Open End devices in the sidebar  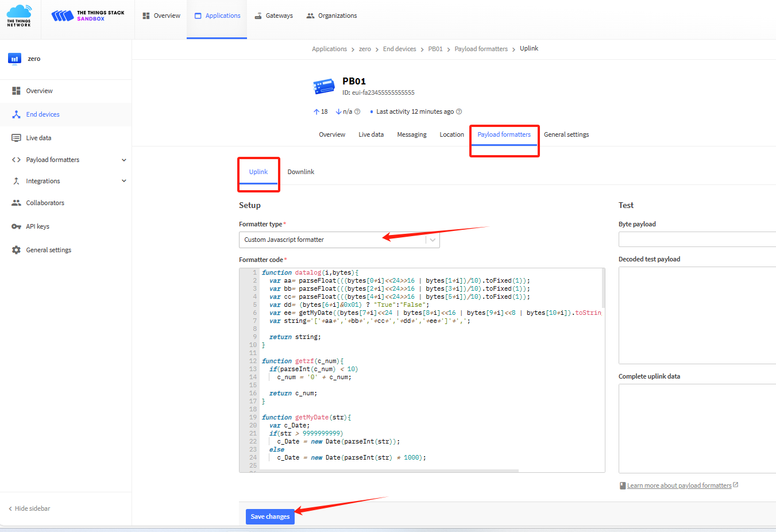click(x=65, y=114)
